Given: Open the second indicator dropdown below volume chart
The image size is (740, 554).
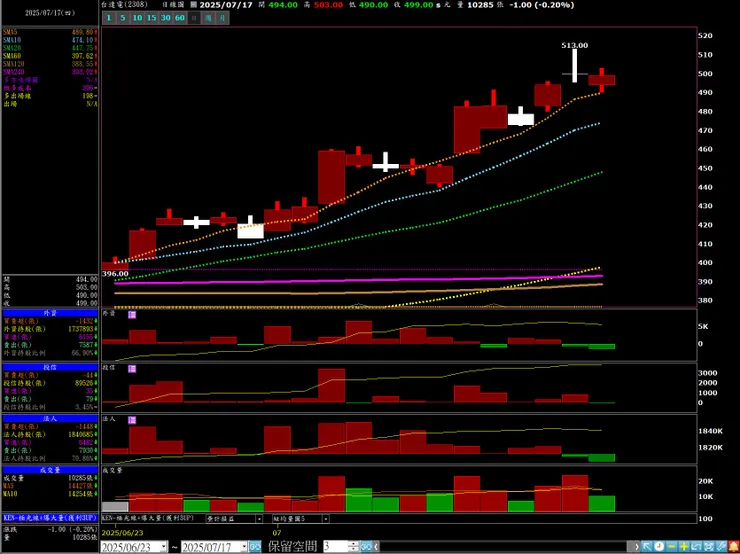Looking at the screenshot, I should point(326,519).
